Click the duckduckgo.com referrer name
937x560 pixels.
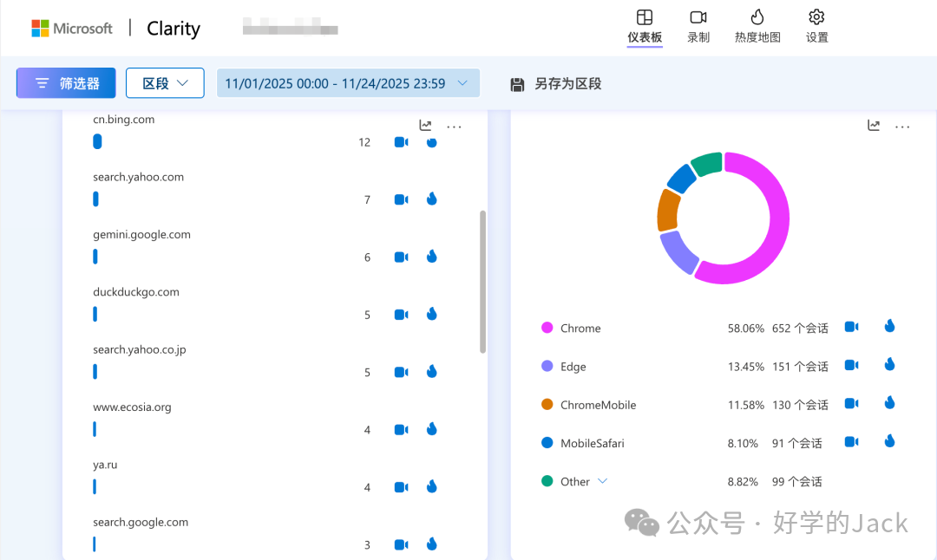[135, 292]
